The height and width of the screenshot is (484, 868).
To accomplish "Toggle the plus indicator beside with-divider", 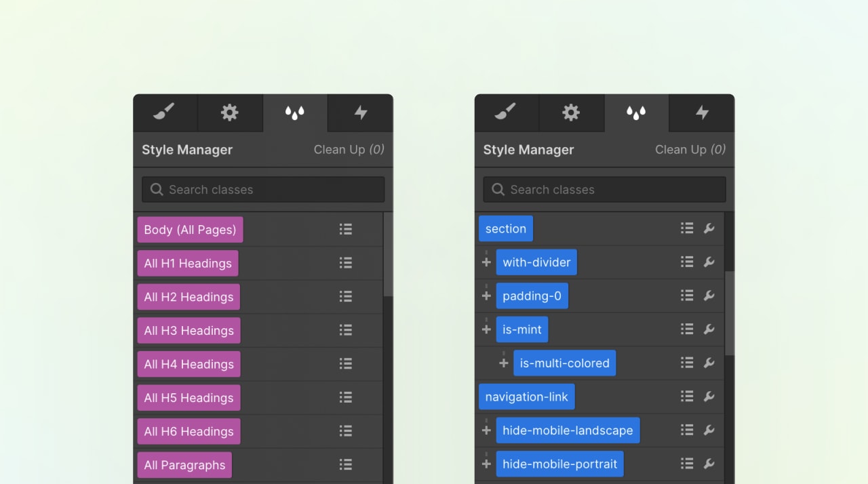I will [x=486, y=262].
